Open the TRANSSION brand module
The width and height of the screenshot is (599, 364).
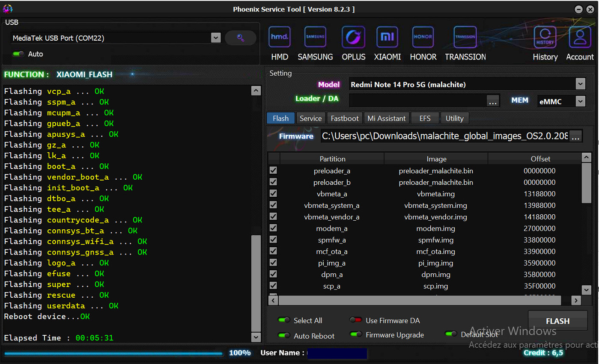[465, 43]
